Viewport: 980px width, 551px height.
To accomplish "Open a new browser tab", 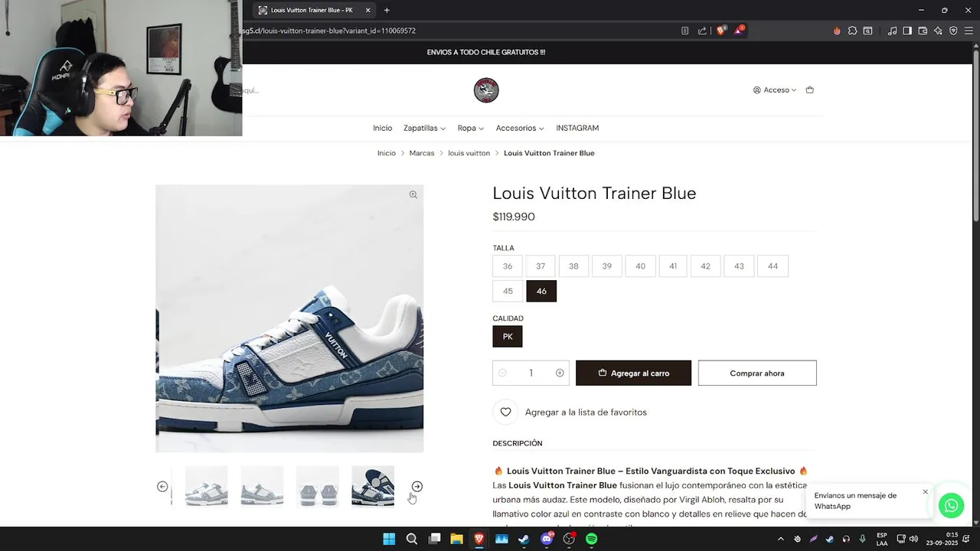I will click(387, 10).
